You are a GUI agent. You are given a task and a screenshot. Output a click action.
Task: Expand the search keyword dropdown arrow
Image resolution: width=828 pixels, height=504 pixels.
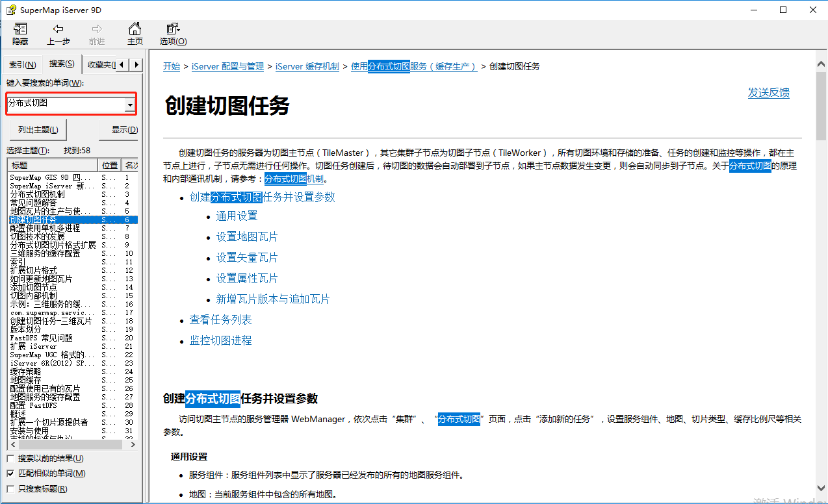coord(130,105)
